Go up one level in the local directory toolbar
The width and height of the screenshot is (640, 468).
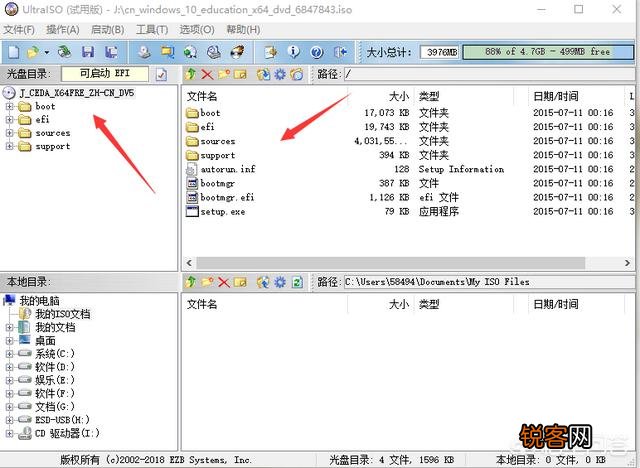191,282
